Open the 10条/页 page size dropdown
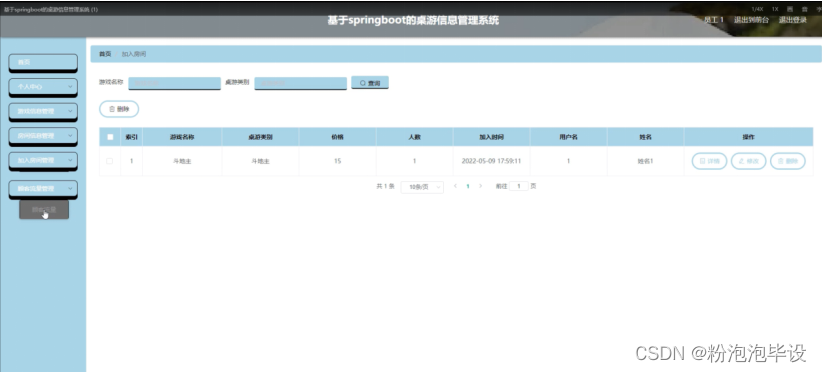The image size is (822, 372). point(422,187)
